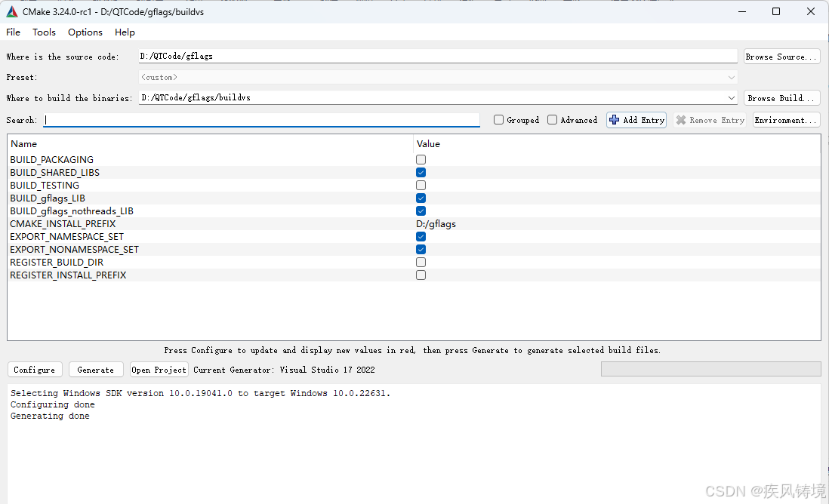Open the Environment settings button

[786, 120]
